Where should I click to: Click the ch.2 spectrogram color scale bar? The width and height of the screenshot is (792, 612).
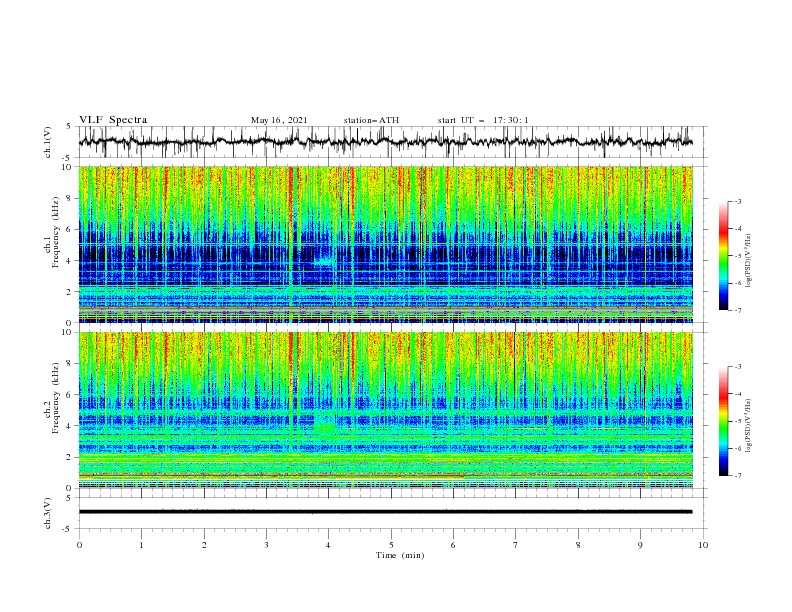point(723,421)
